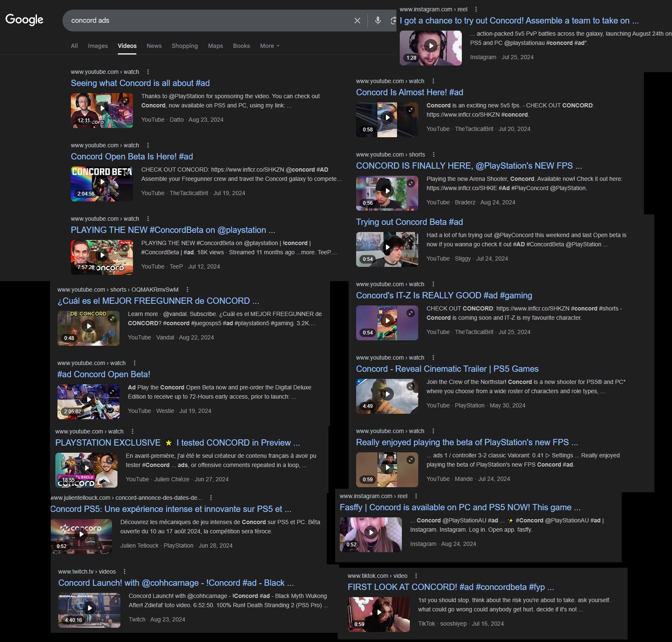This screenshot has height=642, width=672.
Task: Open the Shopping tab
Action: pos(185,46)
